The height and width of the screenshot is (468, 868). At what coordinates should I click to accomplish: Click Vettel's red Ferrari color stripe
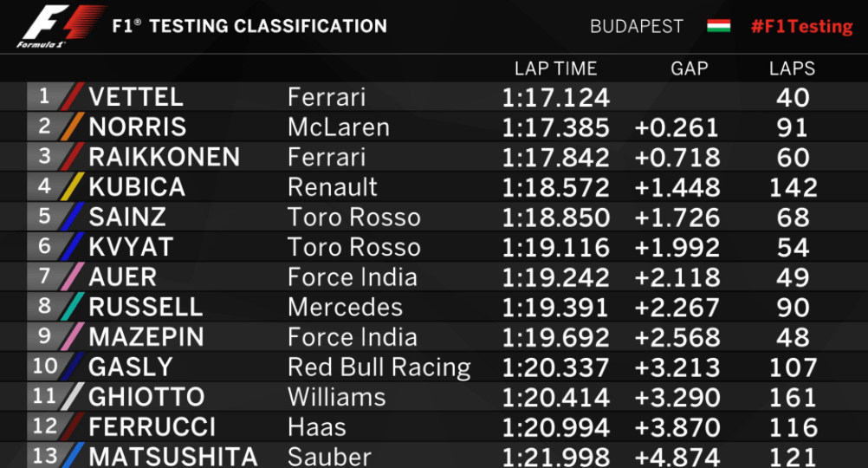(73, 96)
